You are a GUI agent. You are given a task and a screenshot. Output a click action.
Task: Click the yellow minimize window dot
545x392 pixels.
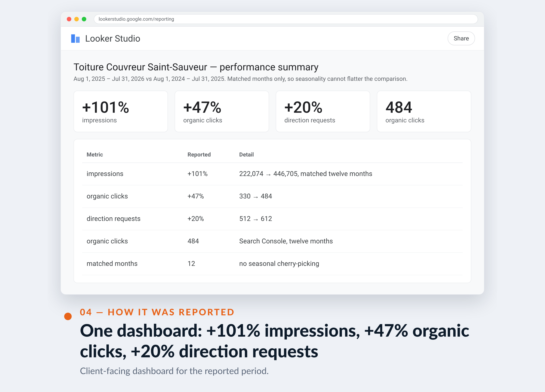coord(76,19)
